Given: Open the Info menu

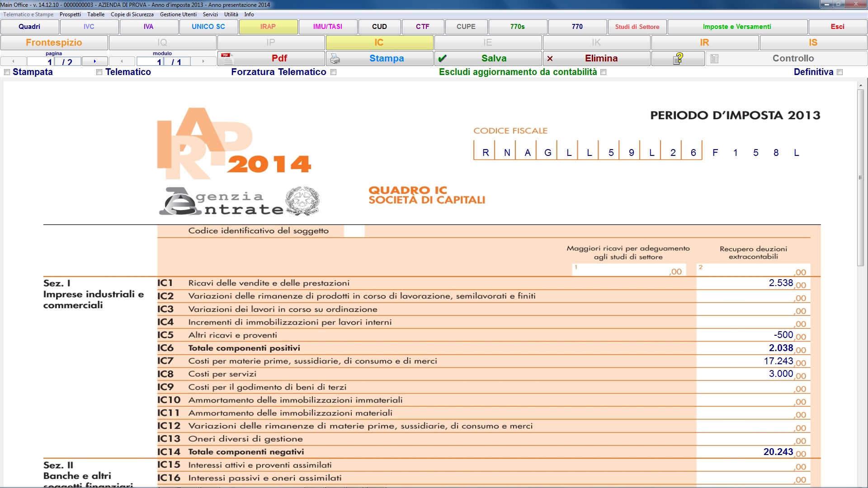Looking at the screenshot, I should click(x=249, y=14).
